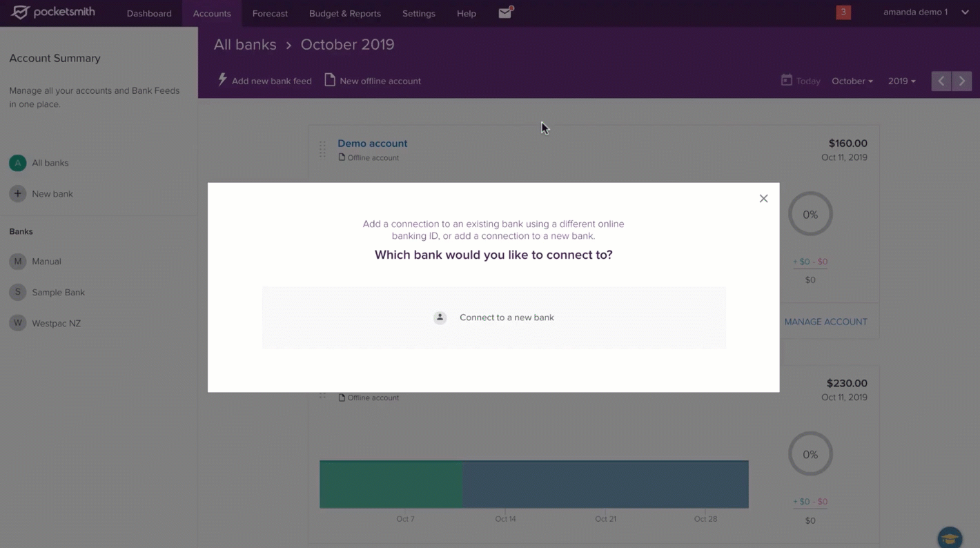Open the Demo account link
980x548 pixels.
tap(372, 144)
